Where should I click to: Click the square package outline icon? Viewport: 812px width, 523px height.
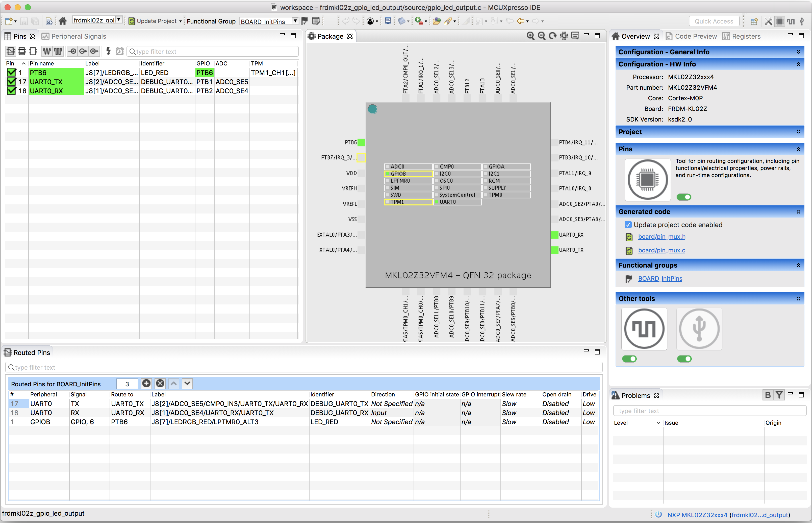pyautogui.click(x=33, y=51)
